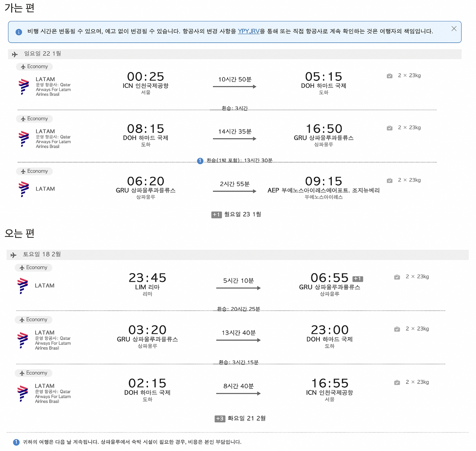Screen dimensions: 476x451
Task: Click the LATAM logo on the GRU–AEP flight
Action: pos(24,189)
